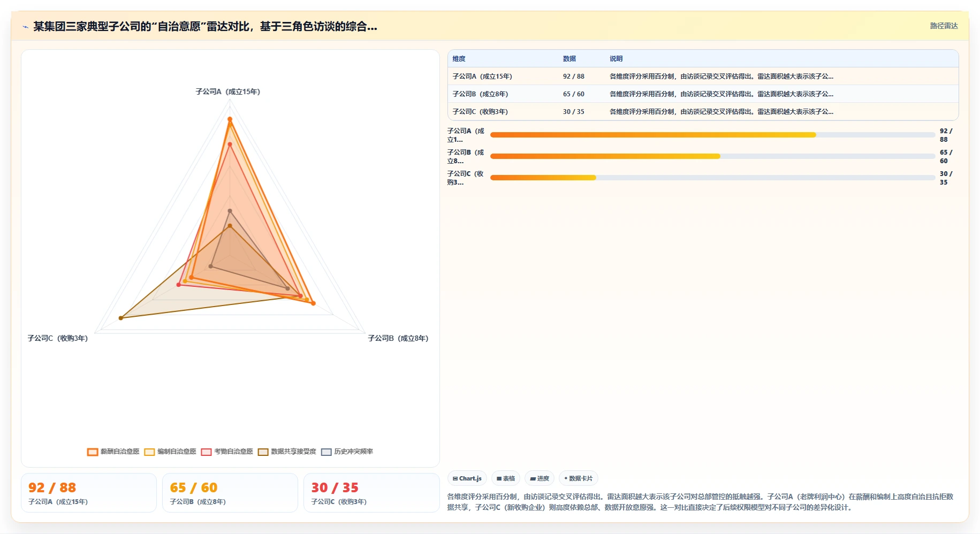
Task: Toggle the 薪酬自治意愿 legend series
Action: (113, 452)
